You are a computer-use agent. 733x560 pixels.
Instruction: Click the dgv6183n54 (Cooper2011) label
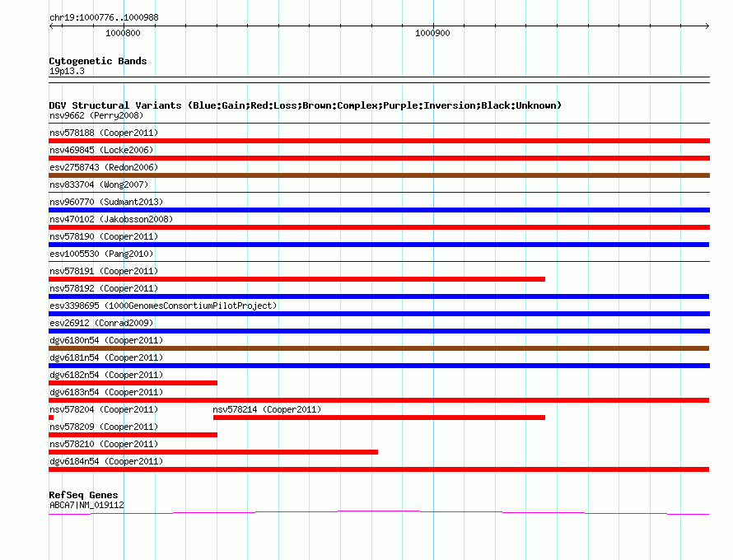click(106, 392)
